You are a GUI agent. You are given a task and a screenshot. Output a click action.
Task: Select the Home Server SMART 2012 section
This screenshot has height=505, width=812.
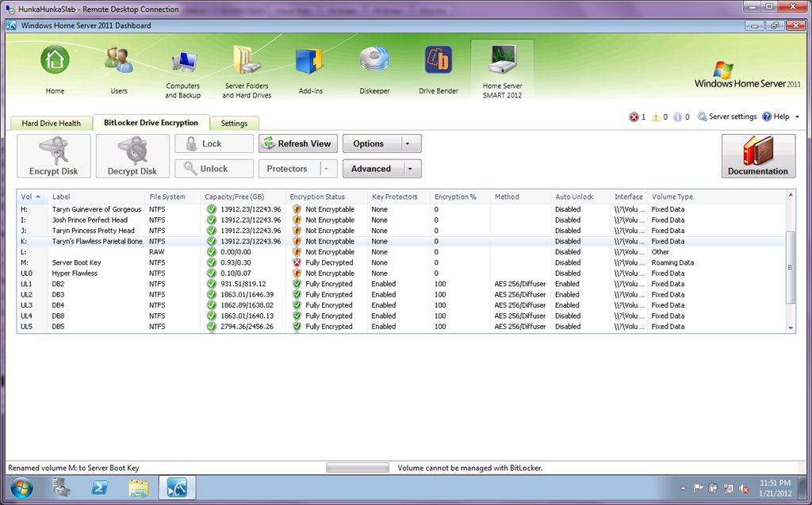click(x=502, y=71)
